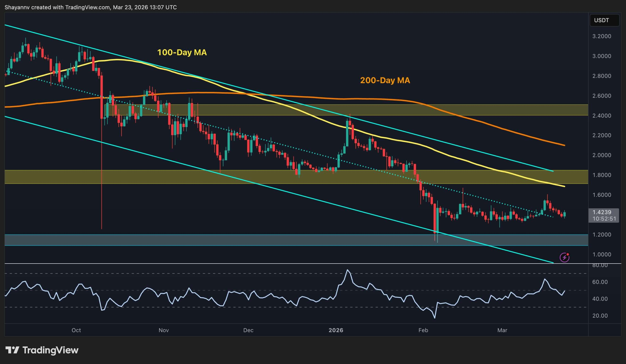This screenshot has height=364, width=626.
Task: Click the Feb label on the time axis
Action: [423, 330]
